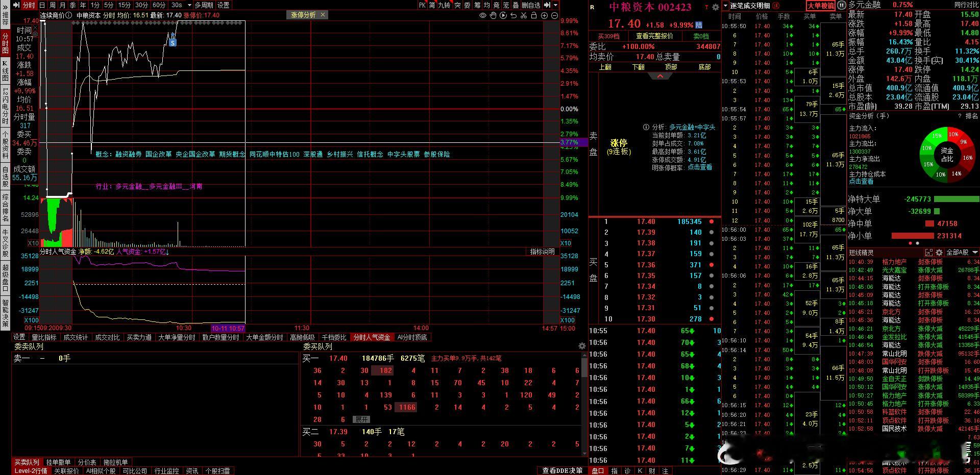Select the hand pan tool icon
The height and width of the screenshot is (475, 980).
(x=493, y=15)
